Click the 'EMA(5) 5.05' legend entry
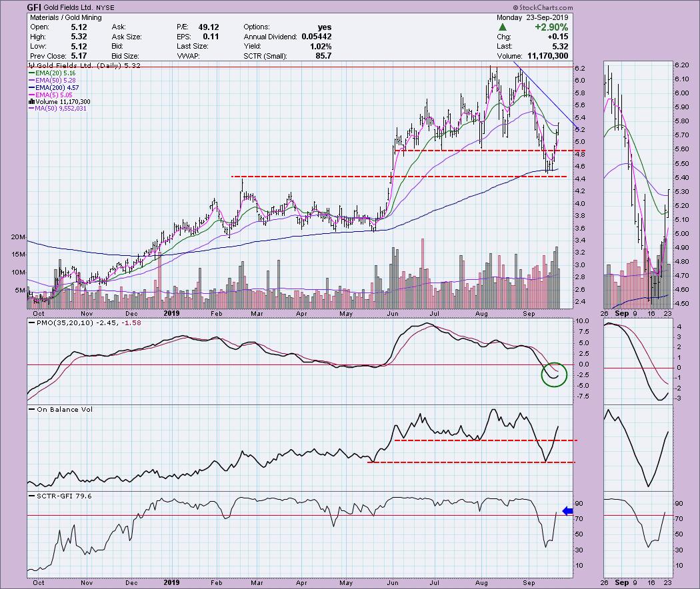The height and width of the screenshot is (589, 700). (54, 95)
